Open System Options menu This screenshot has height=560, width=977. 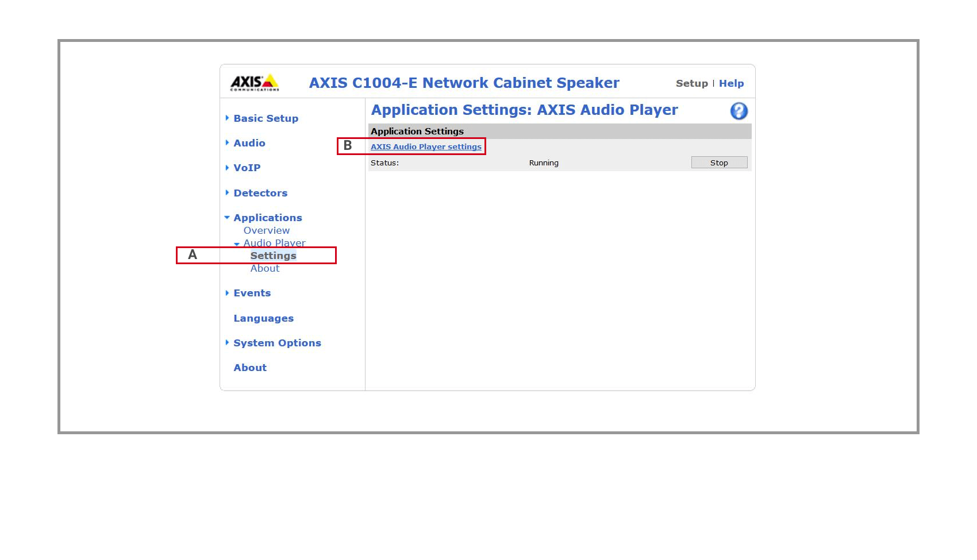coord(277,343)
